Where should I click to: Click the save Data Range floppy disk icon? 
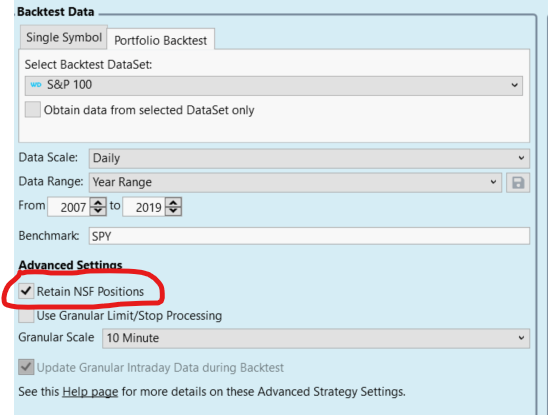[518, 183]
